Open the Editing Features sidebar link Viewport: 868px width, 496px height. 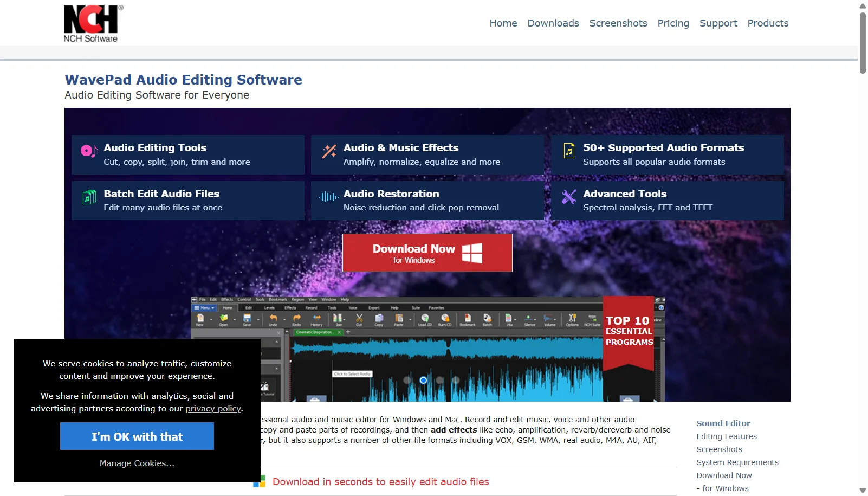pyautogui.click(x=727, y=436)
